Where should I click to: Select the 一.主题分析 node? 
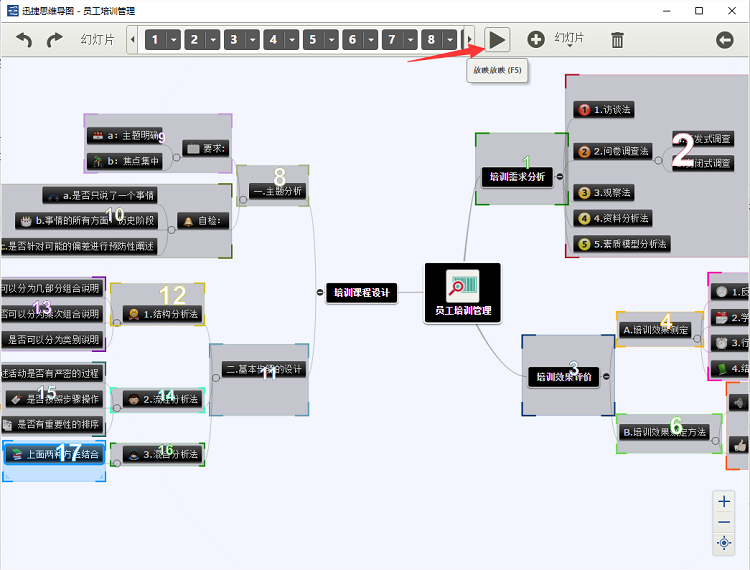(x=277, y=191)
